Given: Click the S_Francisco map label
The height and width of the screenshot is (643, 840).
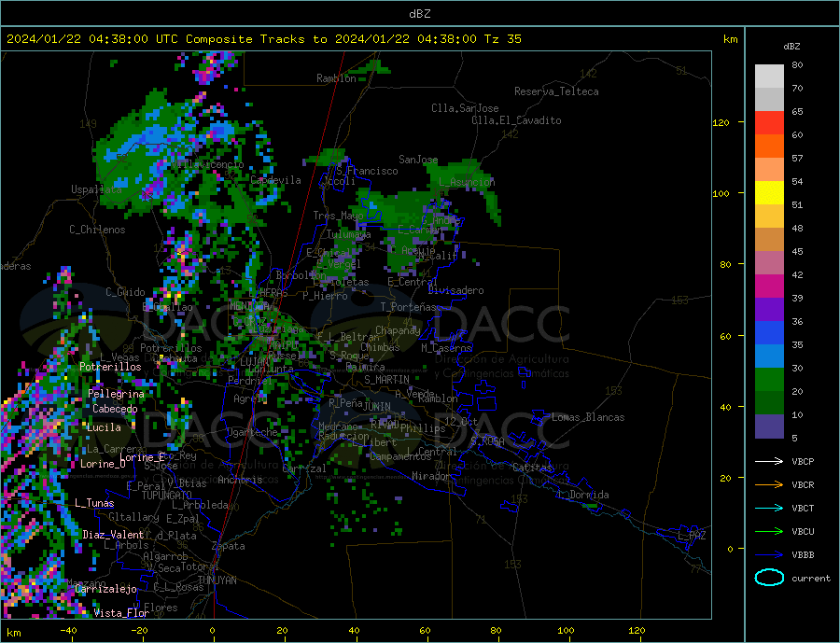Looking at the screenshot, I should click(x=367, y=171).
